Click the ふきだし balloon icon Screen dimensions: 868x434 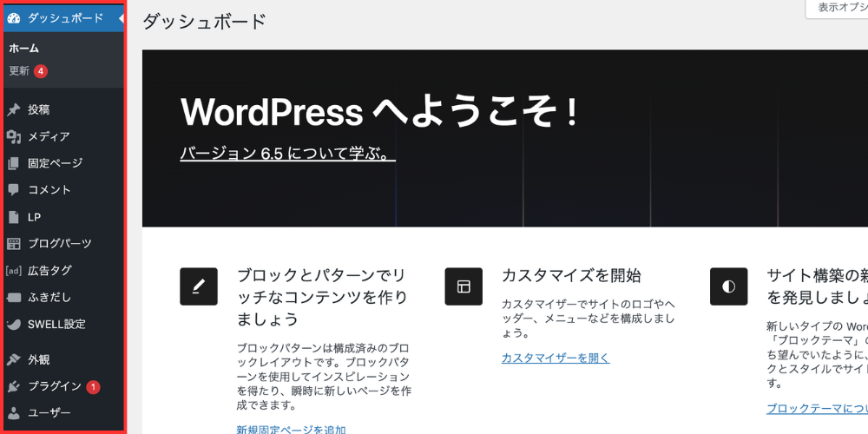pos(14,298)
